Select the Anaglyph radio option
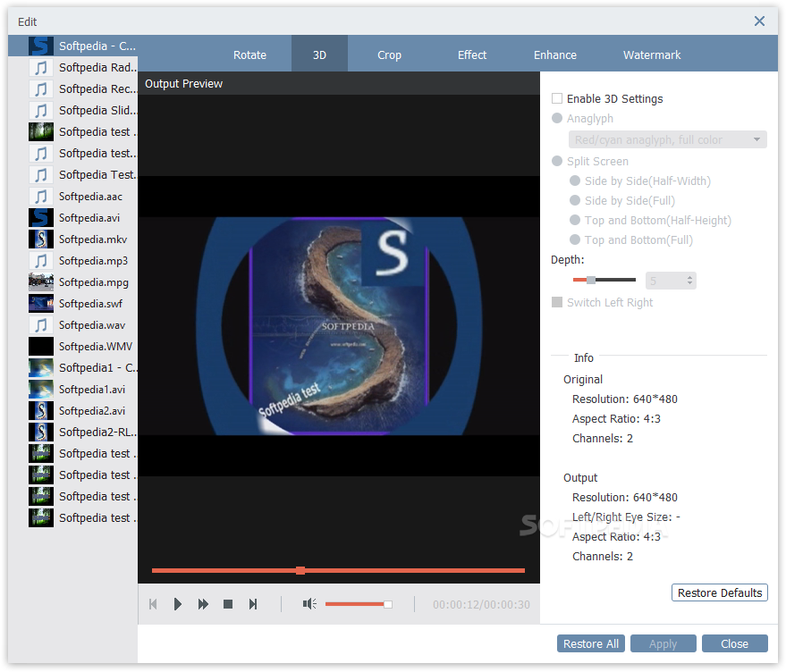Viewport: 786px width, 672px height. click(x=557, y=118)
